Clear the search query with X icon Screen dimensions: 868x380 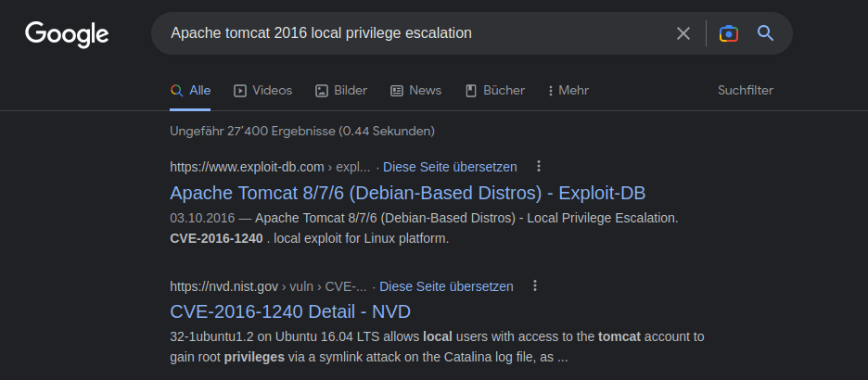click(x=683, y=33)
